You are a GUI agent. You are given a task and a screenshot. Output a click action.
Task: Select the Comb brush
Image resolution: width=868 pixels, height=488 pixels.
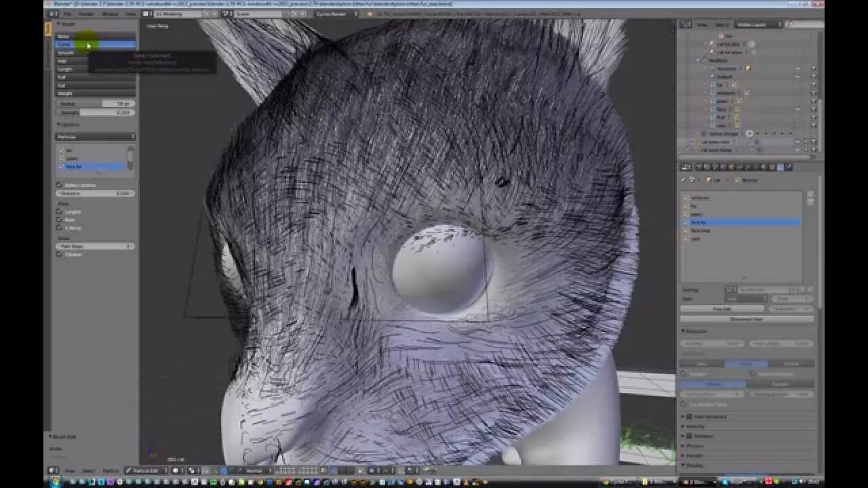(x=95, y=45)
